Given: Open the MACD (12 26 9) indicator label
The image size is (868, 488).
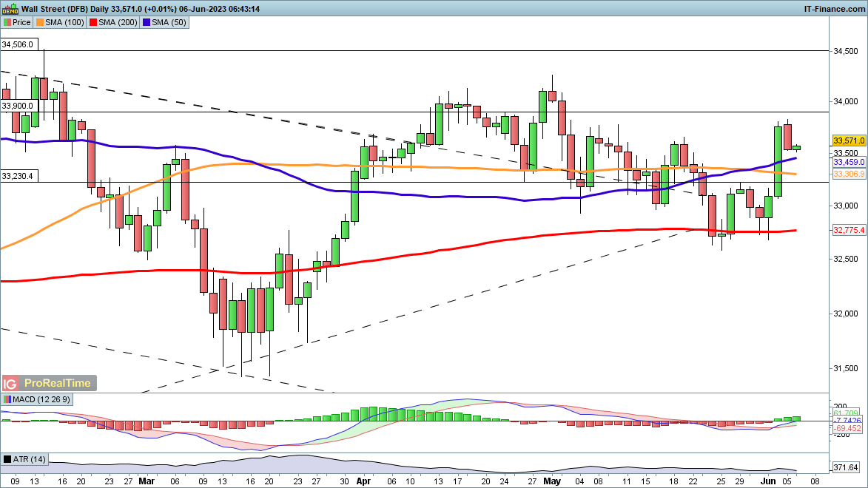Looking at the screenshot, I should pos(41,399).
